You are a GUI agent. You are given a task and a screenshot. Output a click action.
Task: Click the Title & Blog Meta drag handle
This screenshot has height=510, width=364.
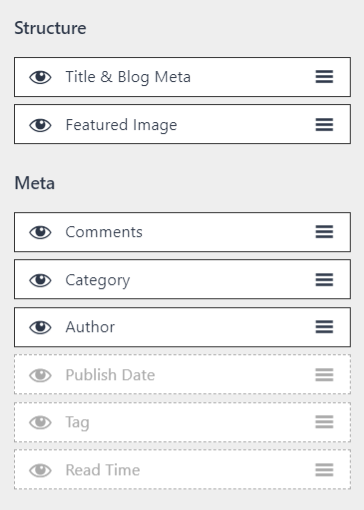324,77
